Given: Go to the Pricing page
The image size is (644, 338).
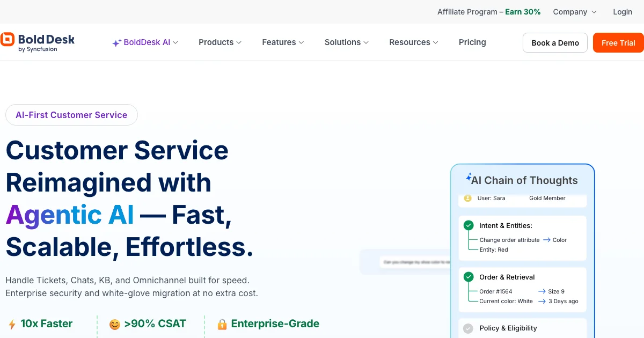Looking at the screenshot, I should pos(472,42).
